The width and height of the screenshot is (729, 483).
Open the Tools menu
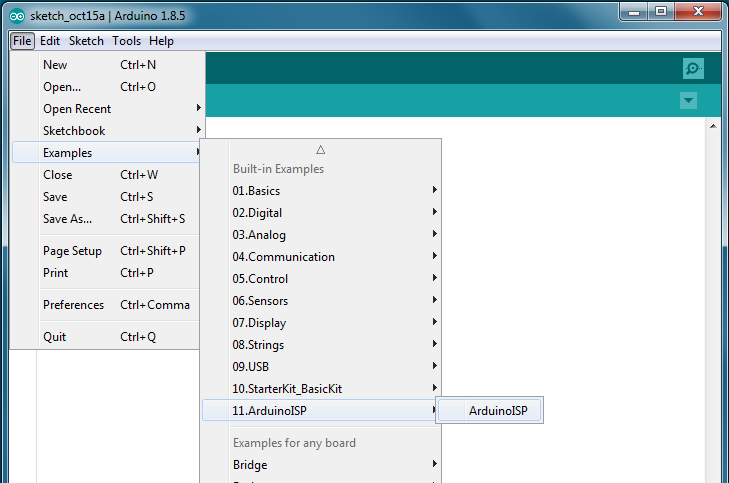[126, 41]
